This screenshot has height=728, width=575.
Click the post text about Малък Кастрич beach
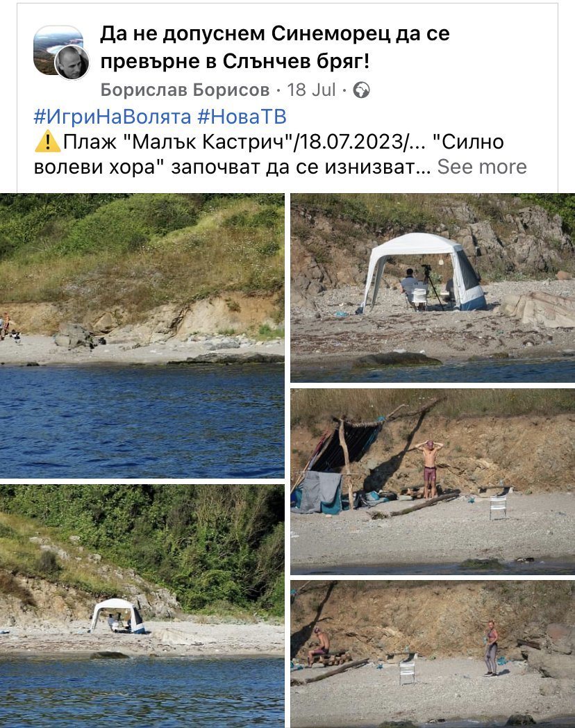(x=281, y=154)
